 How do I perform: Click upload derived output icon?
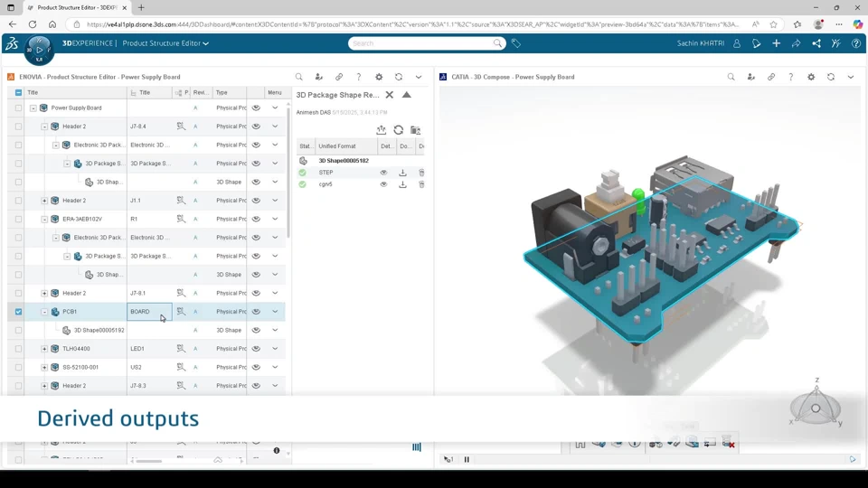[381, 130]
